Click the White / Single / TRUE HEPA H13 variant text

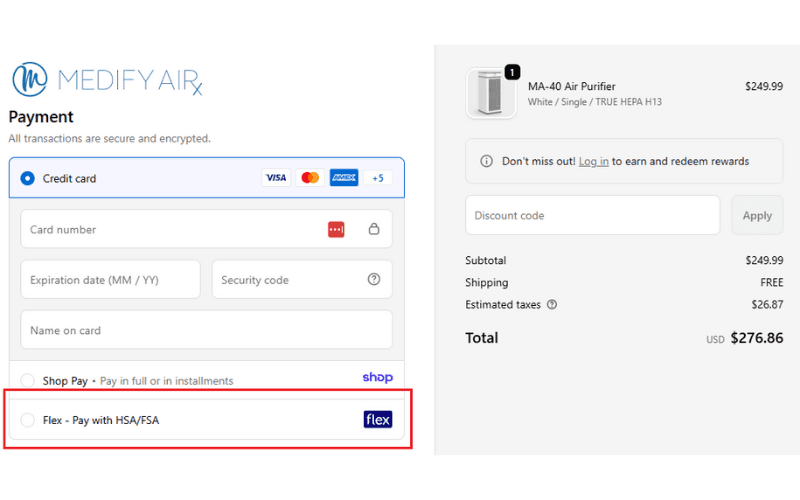click(594, 102)
